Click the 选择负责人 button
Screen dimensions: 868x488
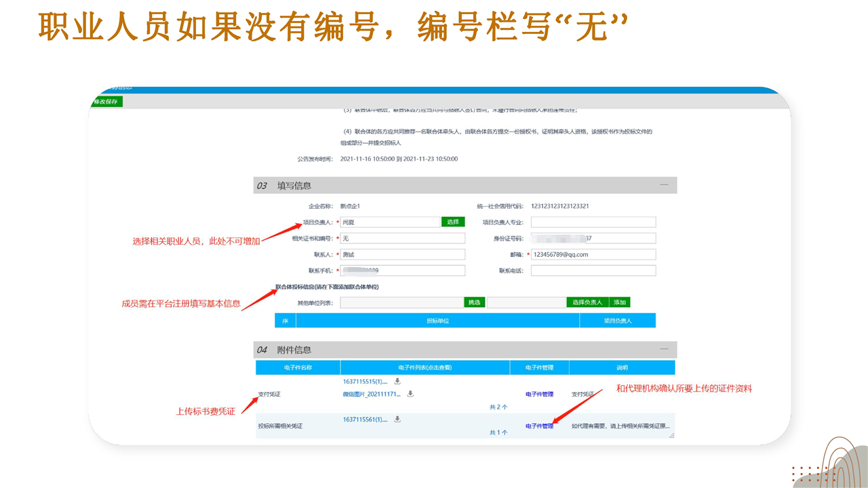587,302
